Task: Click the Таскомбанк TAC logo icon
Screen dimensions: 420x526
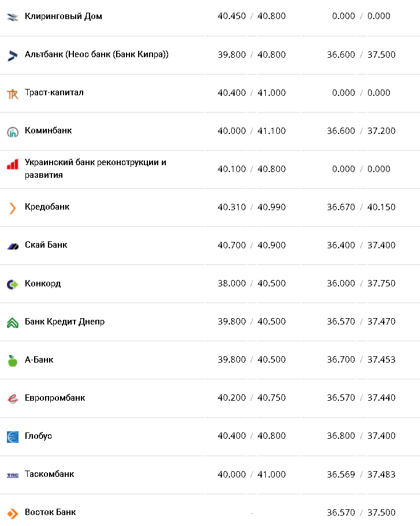Action: (x=13, y=475)
